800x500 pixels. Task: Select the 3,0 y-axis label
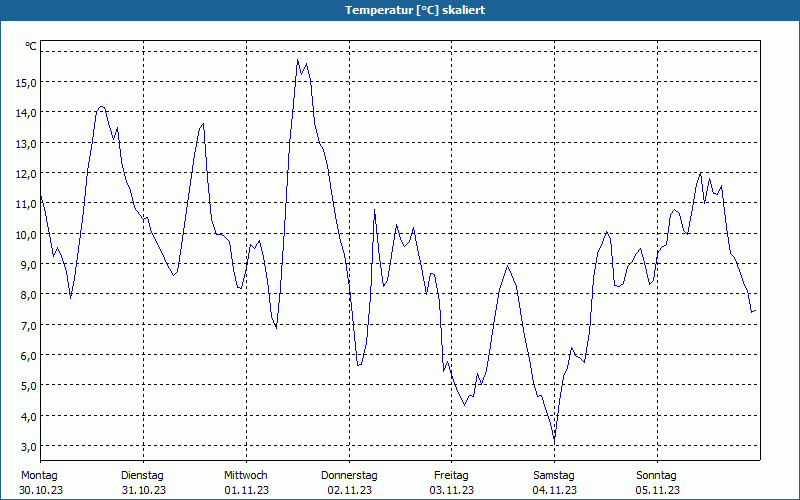[x=29, y=447]
